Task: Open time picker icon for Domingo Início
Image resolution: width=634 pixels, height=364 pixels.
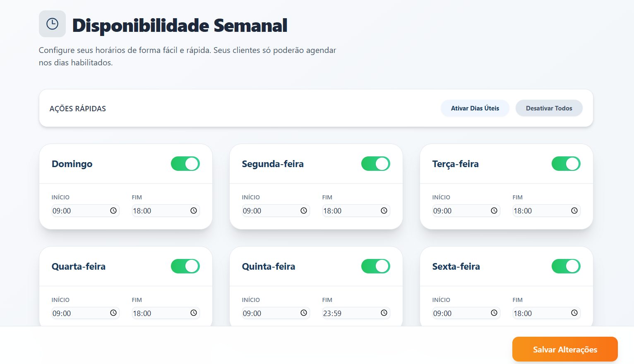Action: [x=113, y=211]
